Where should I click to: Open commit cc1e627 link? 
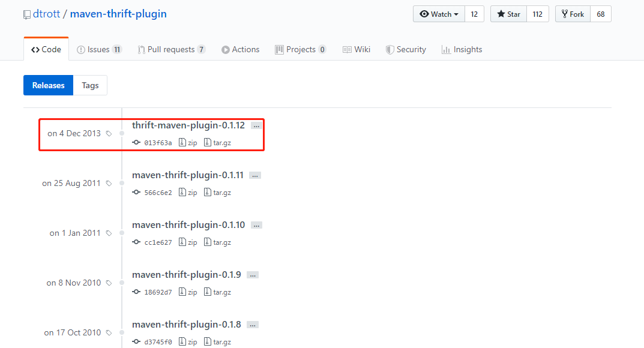tap(158, 242)
